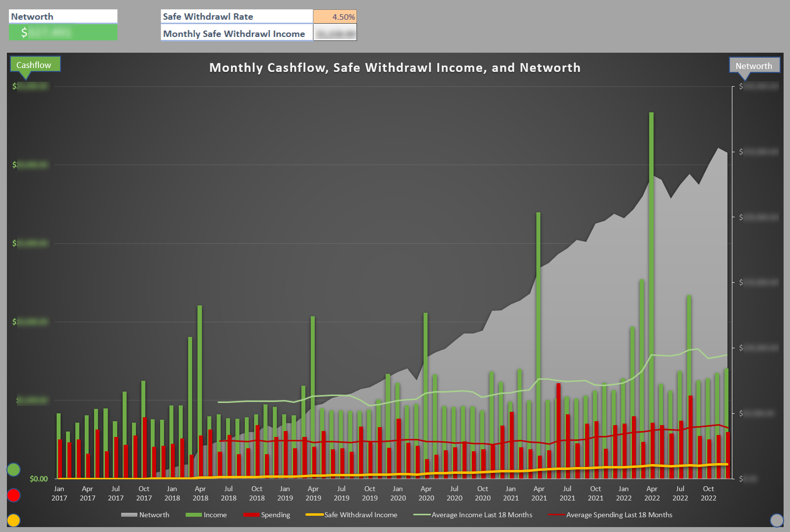This screenshot has width=790, height=532.
Task: Select the green Cashflow callout shape
Action: (x=34, y=65)
